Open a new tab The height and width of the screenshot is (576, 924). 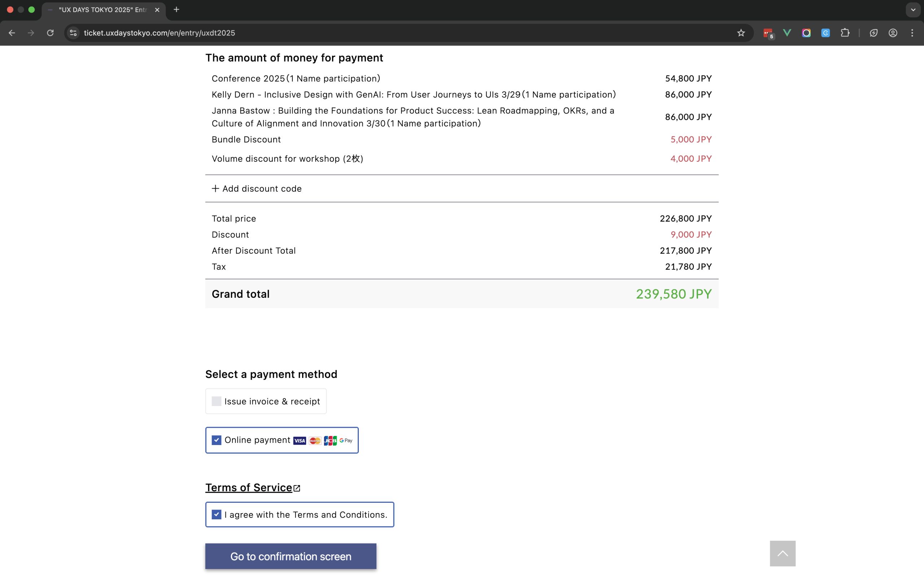click(x=176, y=10)
